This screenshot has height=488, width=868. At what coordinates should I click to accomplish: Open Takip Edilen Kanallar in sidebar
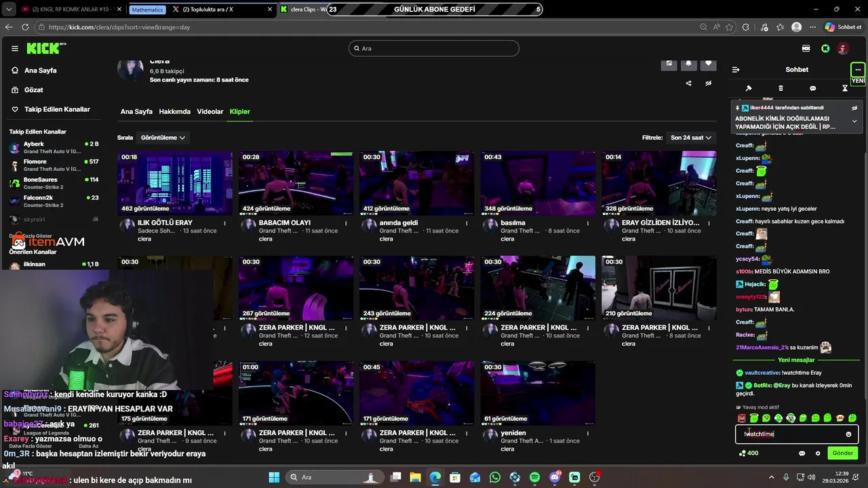click(57, 110)
